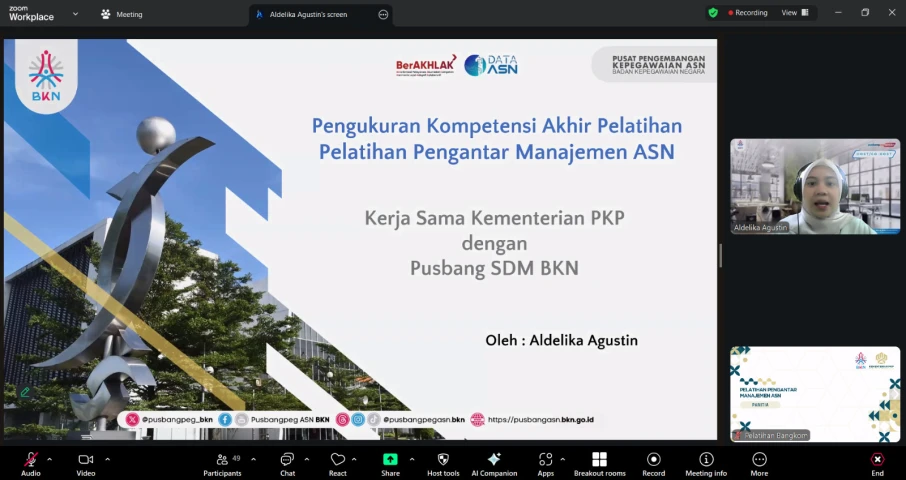The image size is (906, 480).
Task: Click the BerAKHLAK logo on slide
Action: tap(426, 65)
